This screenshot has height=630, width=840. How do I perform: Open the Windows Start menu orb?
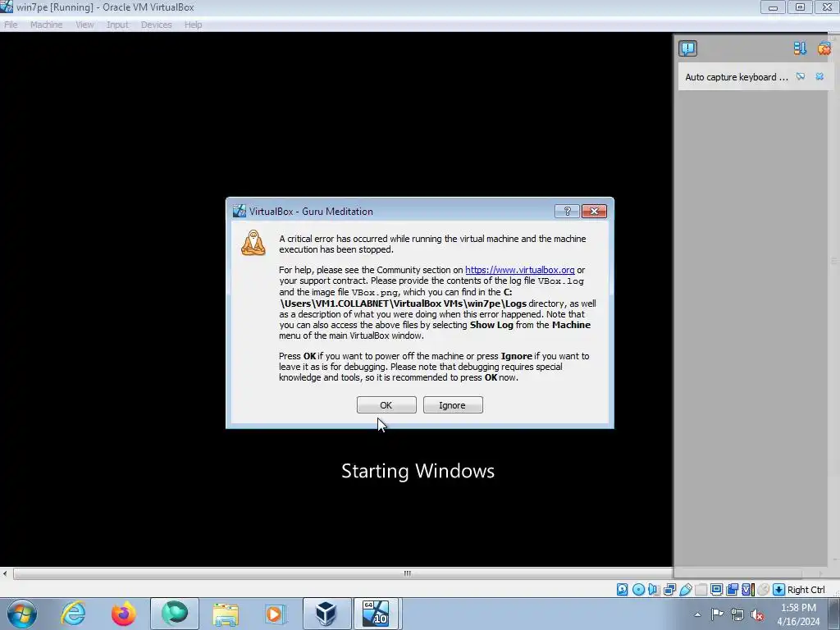pos(22,614)
